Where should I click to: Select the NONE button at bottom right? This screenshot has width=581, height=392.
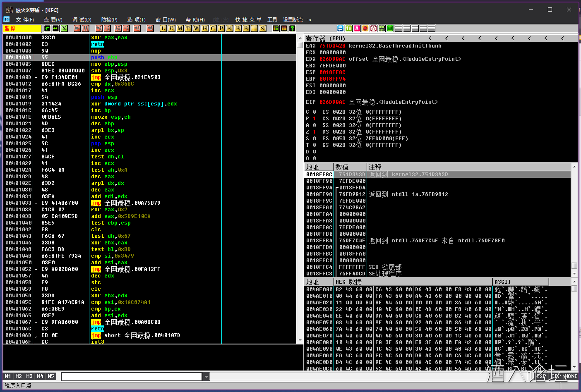pyautogui.click(x=570, y=376)
